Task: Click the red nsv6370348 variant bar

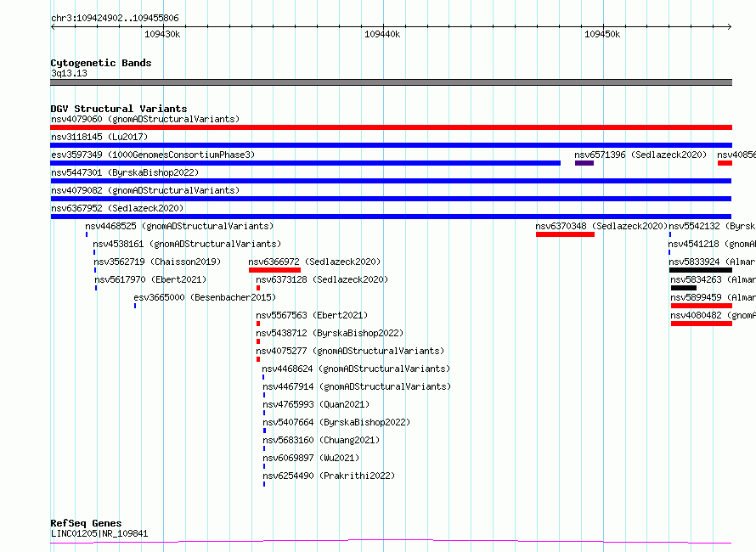Action: tap(565, 234)
